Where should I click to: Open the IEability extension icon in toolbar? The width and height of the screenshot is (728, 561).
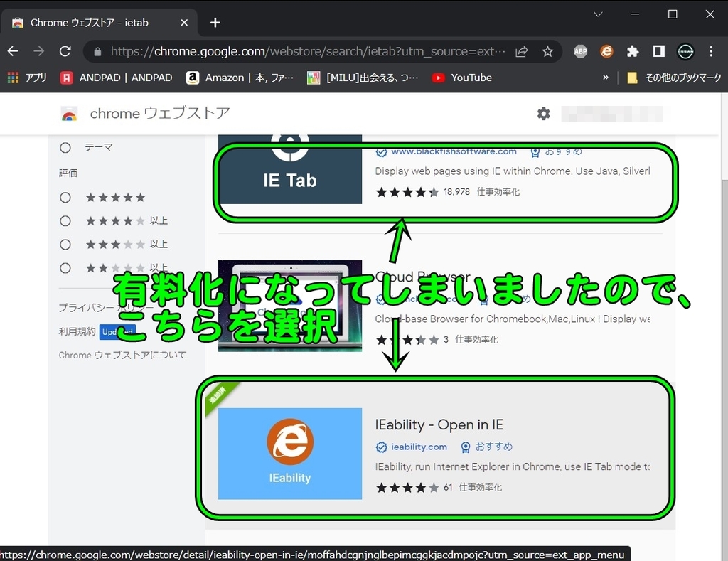click(606, 51)
